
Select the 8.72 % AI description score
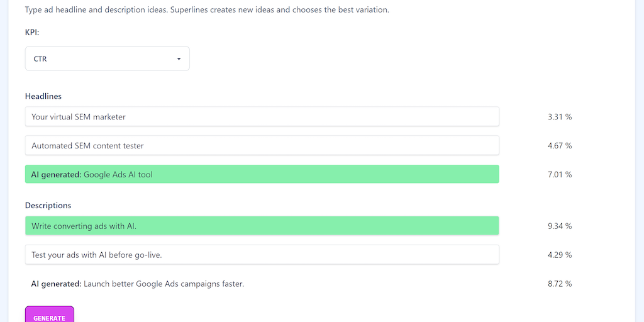[560, 284]
